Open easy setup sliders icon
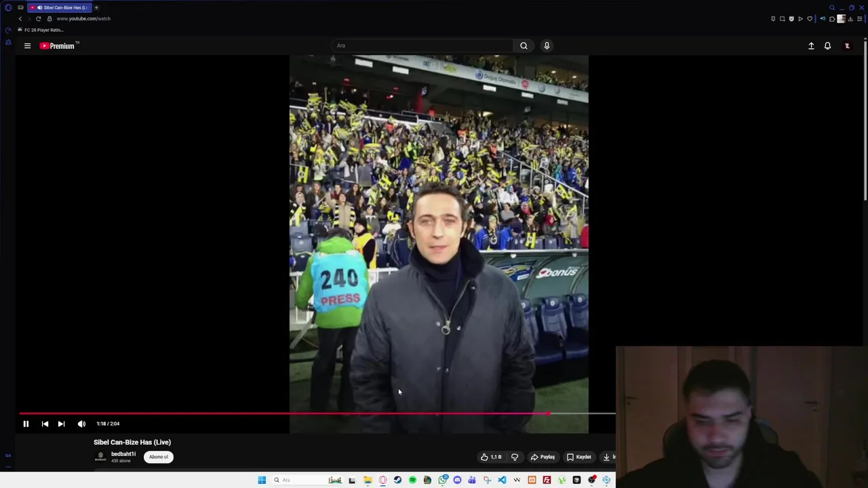This screenshot has height=488, width=868. pos(860,18)
